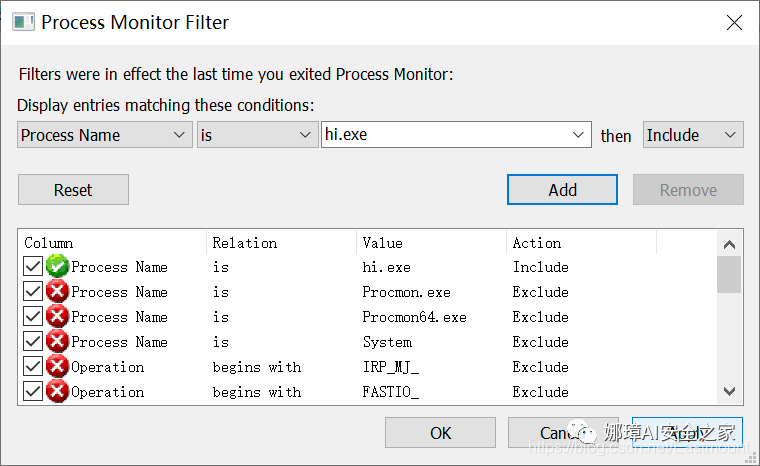Click the Reset button
This screenshot has height=466, width=760.
point(73,190)
